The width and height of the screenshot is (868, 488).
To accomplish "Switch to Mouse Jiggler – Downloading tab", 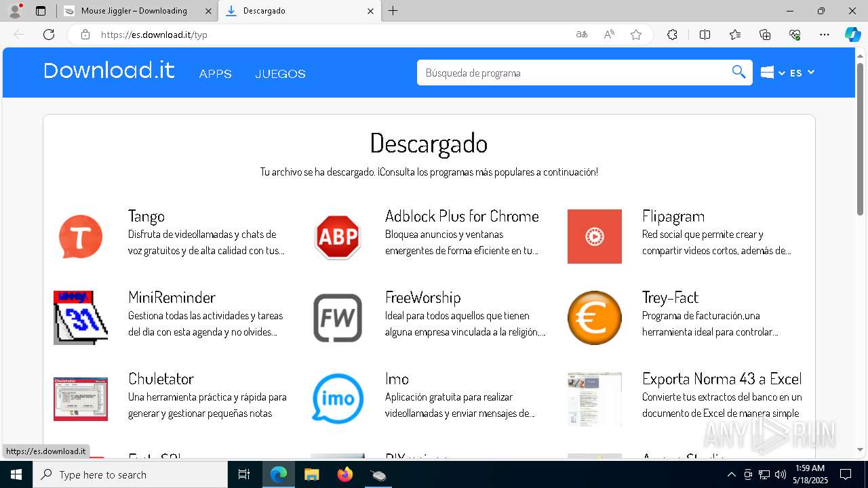I will pos(134,11).
